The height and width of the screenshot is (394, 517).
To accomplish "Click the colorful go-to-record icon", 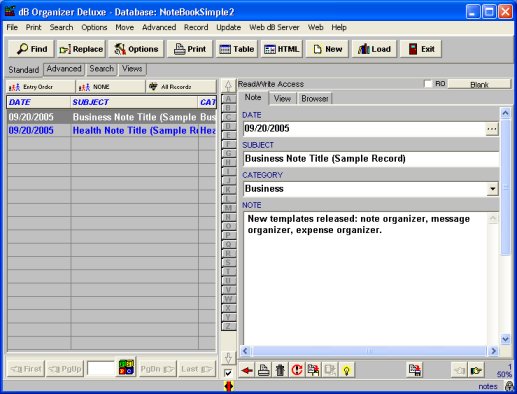I will (127, 367).
